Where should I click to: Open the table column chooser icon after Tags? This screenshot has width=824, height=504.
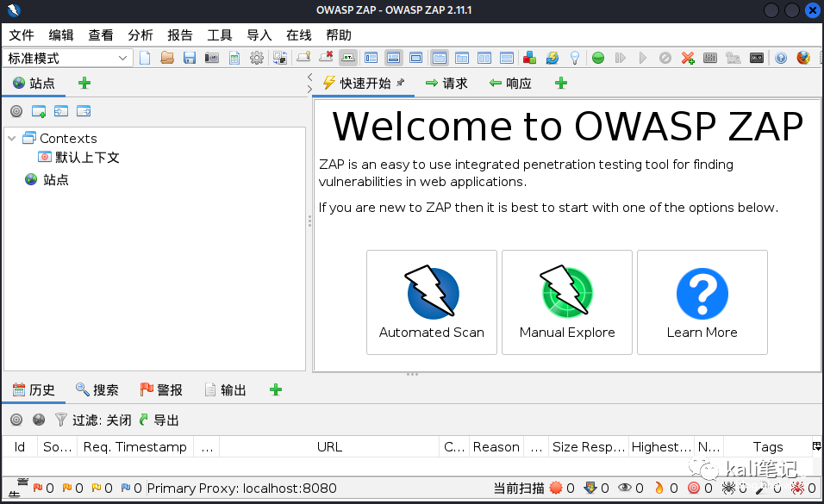click(816, 446)
